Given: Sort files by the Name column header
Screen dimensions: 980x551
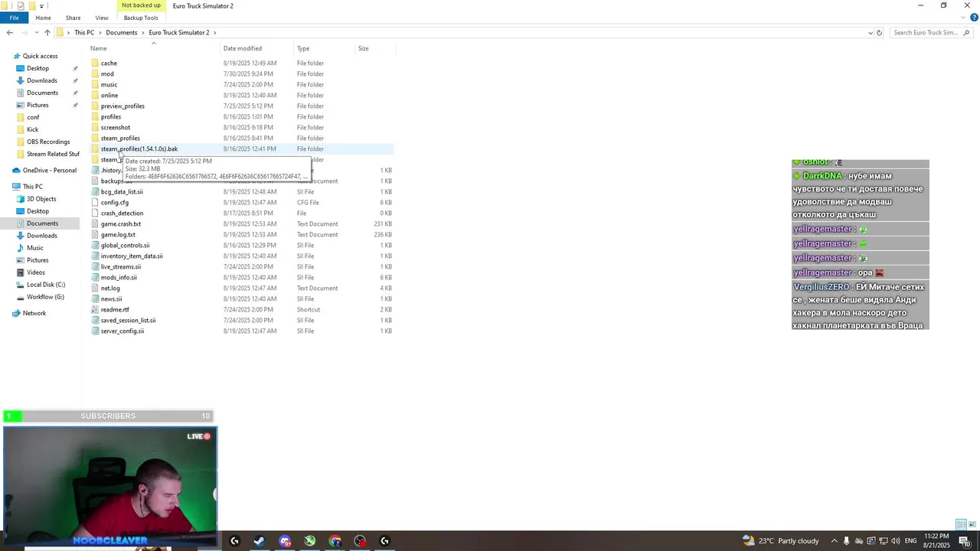Looking at the screenshot, I should point(99,48).
